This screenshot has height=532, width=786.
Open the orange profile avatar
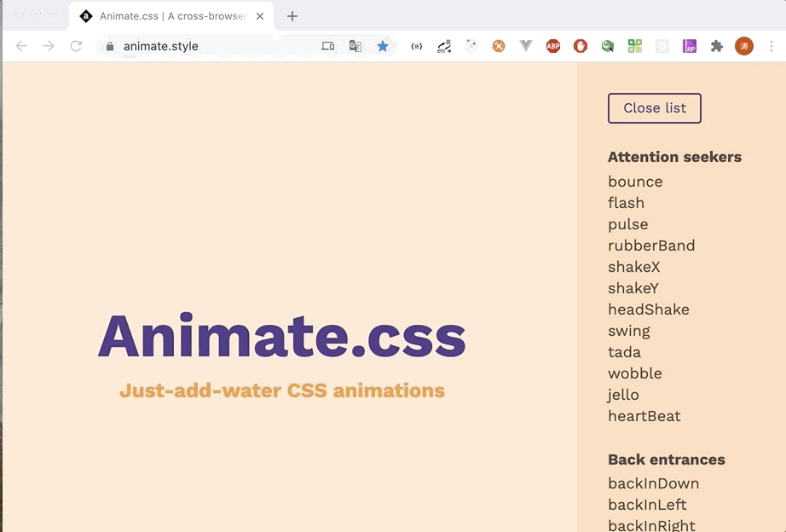point(744,46)
